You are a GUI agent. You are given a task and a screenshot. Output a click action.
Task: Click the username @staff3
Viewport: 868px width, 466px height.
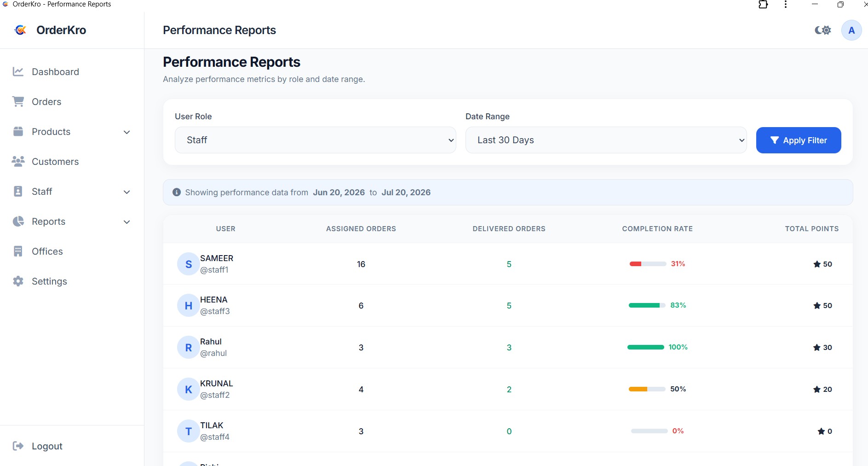(215, 311)
